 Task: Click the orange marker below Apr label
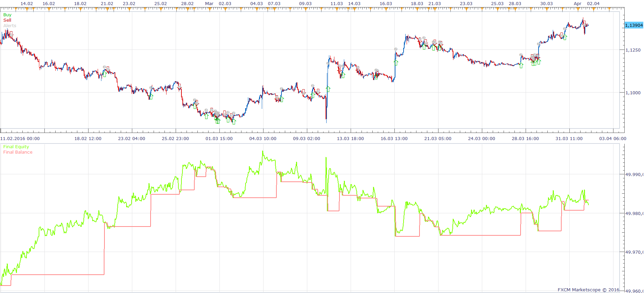578,9
